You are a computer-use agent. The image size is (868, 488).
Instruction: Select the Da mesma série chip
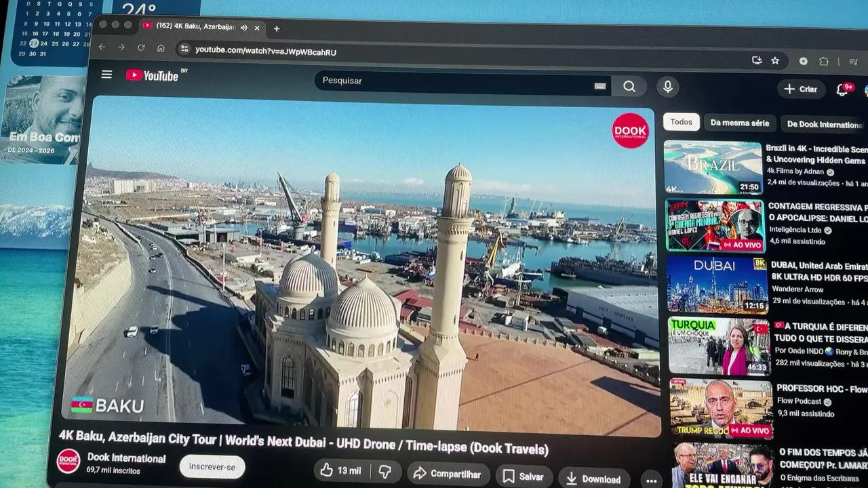(740, 123)
